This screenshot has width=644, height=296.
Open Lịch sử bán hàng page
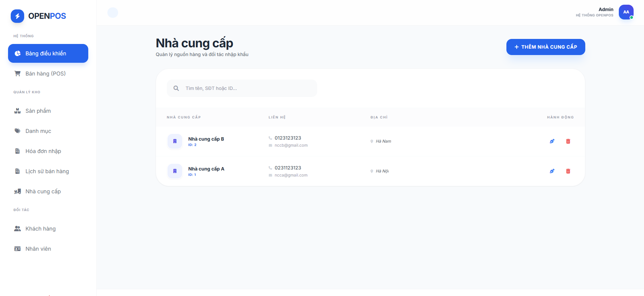click(x=48, y=171)
